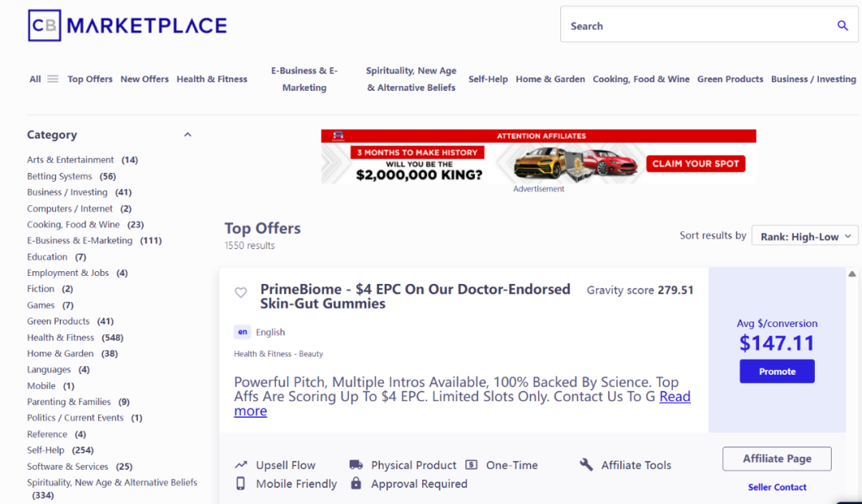Image resolution: width=862 pixels, height=504 pixels.
Task: Click the Mobile Friendly phone icon
Action: click(241, 483)
